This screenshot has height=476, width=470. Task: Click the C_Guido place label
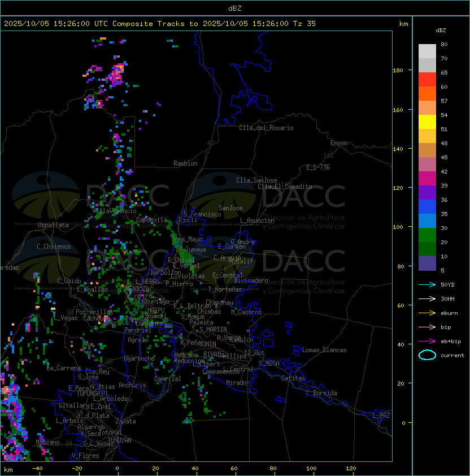click(69, 281)
